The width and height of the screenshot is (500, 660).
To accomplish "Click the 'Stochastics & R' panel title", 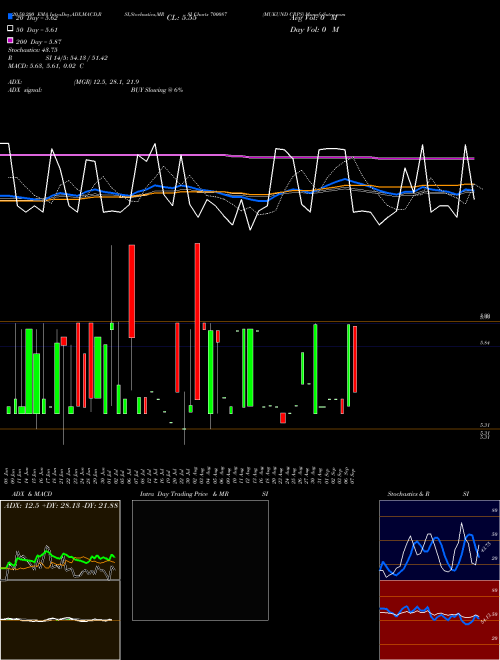I will 408,494.
